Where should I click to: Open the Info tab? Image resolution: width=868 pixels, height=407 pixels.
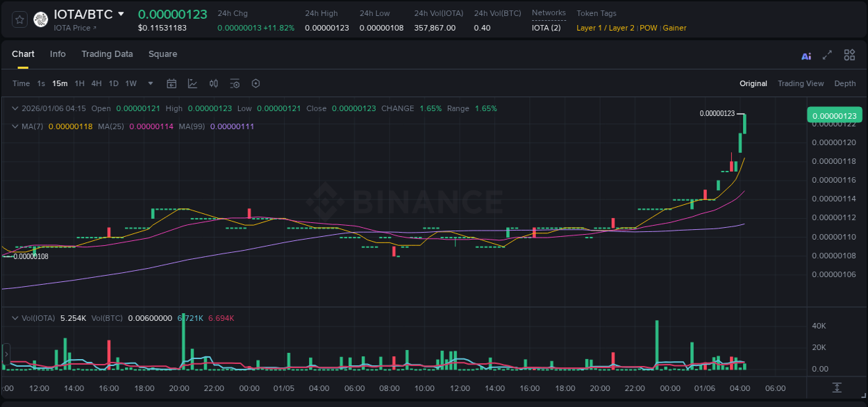coord(58,54)
